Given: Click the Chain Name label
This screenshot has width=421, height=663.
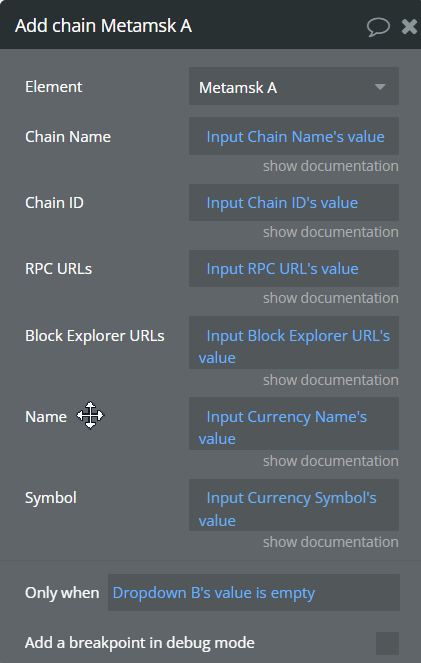Looking at the screenshot, I should point(68,137).
